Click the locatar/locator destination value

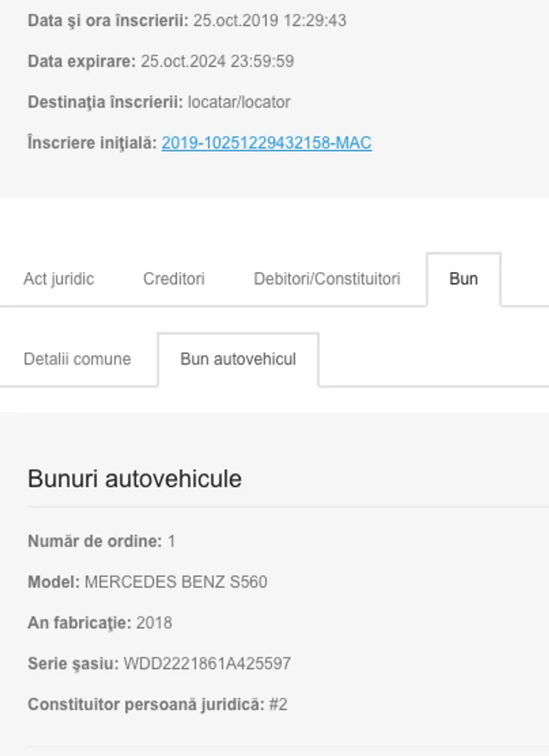pyautogui.click(x=239, y=102)
